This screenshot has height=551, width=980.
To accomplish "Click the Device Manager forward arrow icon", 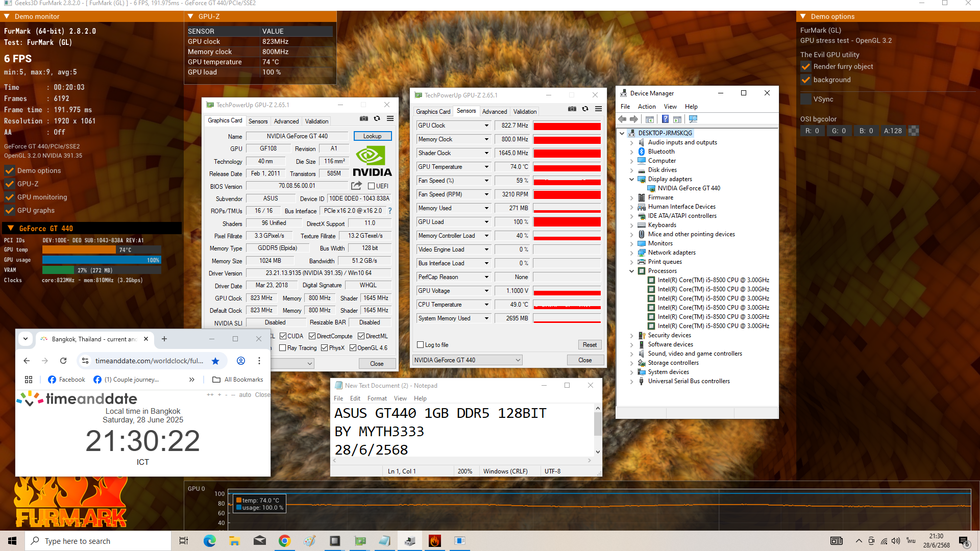I will pyautogui.click(x=634, y=119).
